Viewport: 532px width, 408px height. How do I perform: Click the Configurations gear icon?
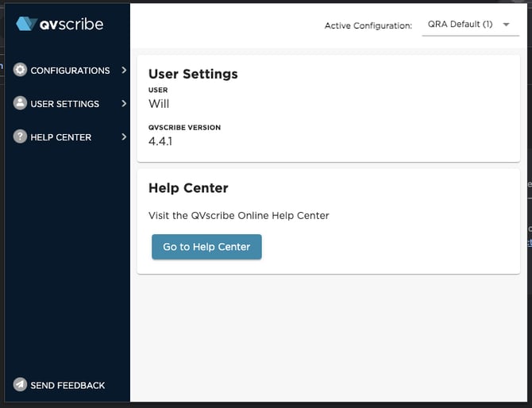point(21,70)
